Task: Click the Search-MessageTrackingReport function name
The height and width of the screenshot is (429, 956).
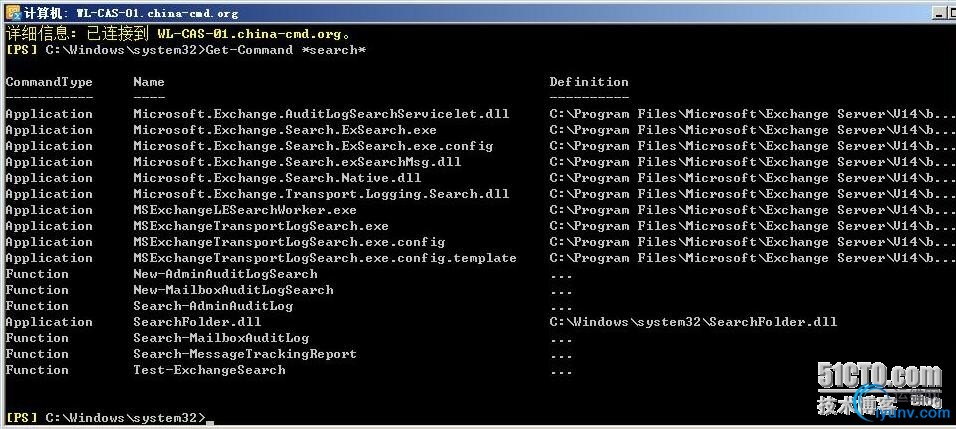Action: coord(244,354)
